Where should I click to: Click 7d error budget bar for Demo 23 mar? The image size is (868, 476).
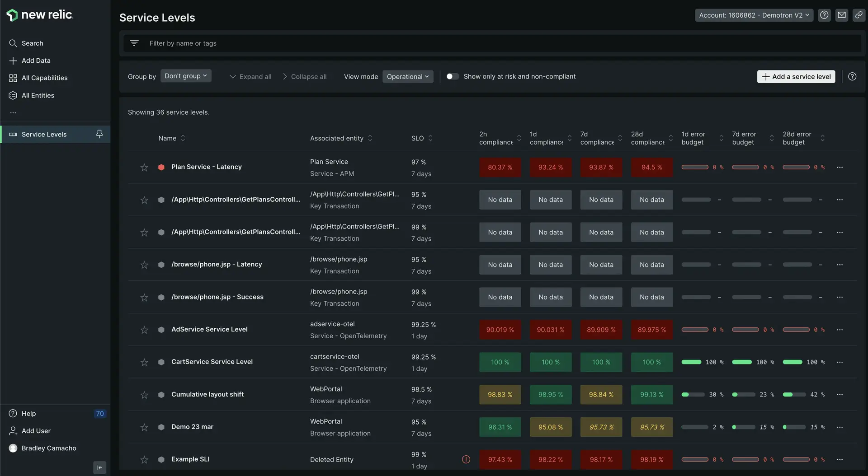743,427
